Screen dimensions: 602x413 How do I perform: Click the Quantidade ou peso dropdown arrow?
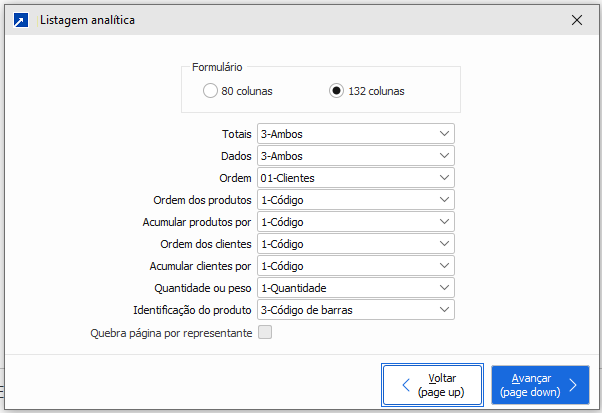click(x=444, y=288)
